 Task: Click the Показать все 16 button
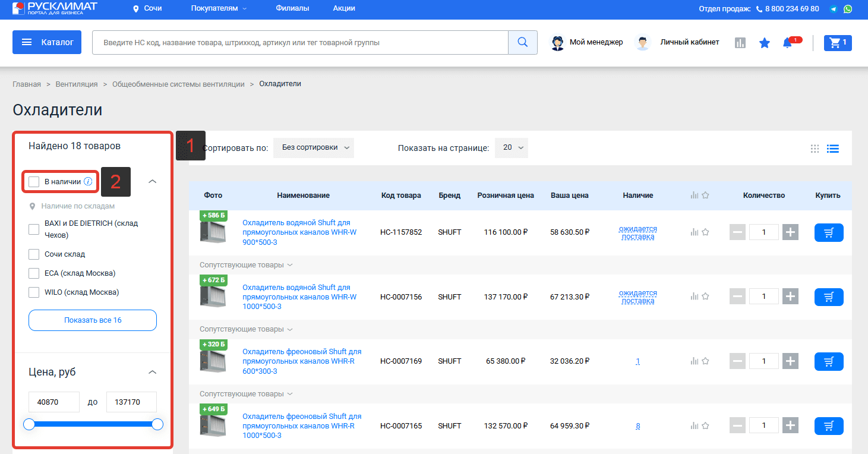click(93, 320)
